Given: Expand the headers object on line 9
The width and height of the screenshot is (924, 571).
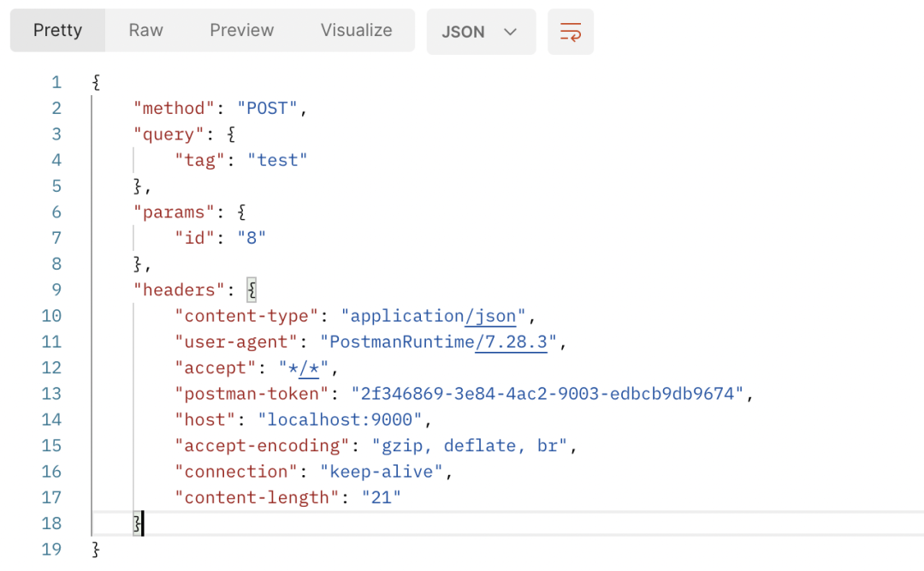Looking at the screenshot, I should [251, 289].
